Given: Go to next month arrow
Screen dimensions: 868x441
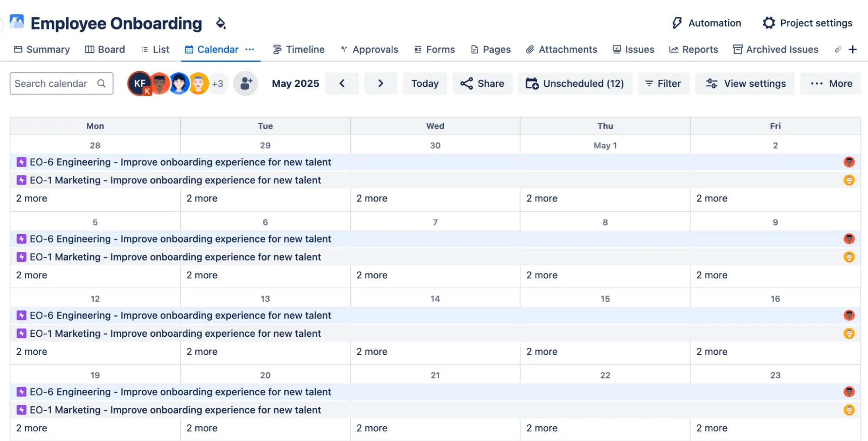Looking at the screenshot, I should coord(380,83).
